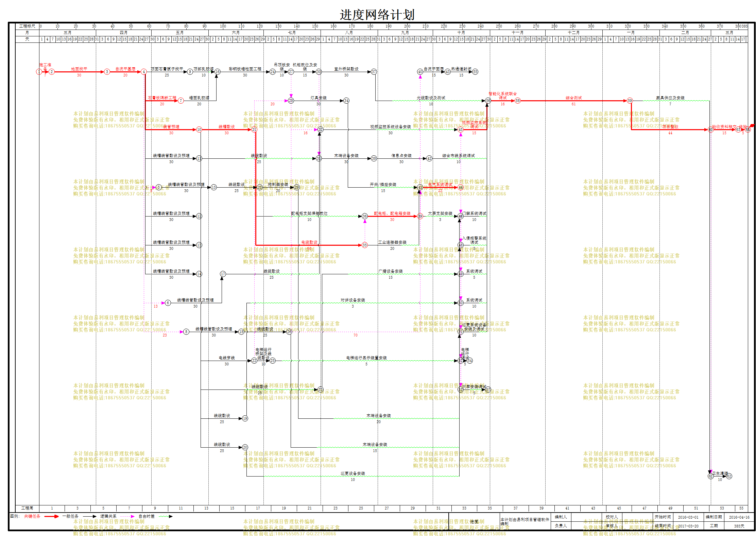
Task: Select the 逻辑关系 legend entry
Action: [x=108, y=516]
